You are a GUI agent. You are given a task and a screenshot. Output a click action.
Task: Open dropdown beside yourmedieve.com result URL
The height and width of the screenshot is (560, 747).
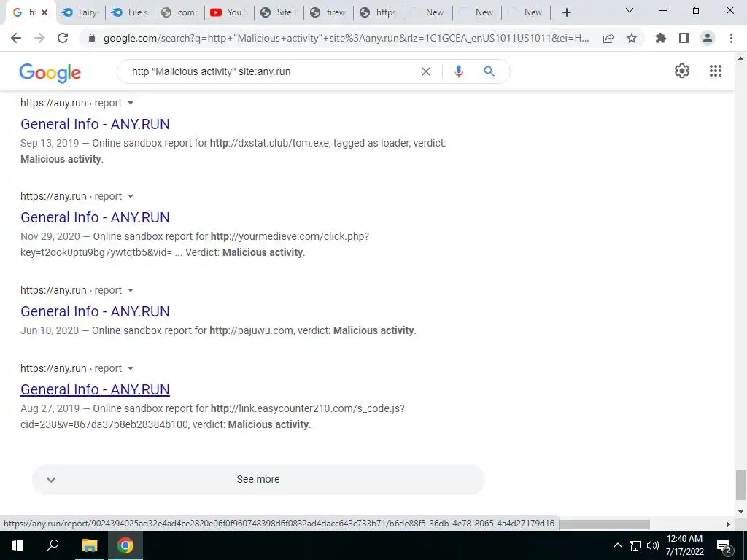(131, 196)
